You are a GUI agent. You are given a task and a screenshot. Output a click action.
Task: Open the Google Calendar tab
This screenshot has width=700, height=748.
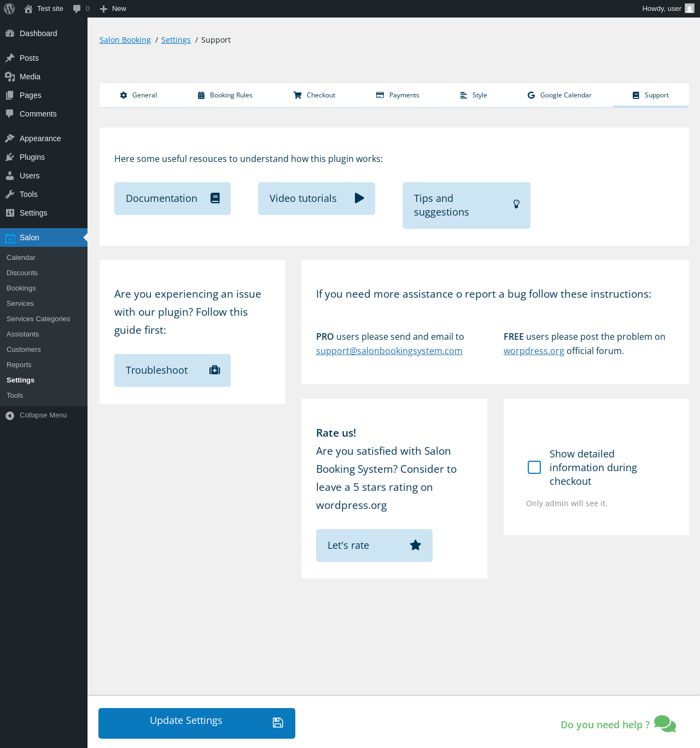pyautogui.click(x=559, y=95)
